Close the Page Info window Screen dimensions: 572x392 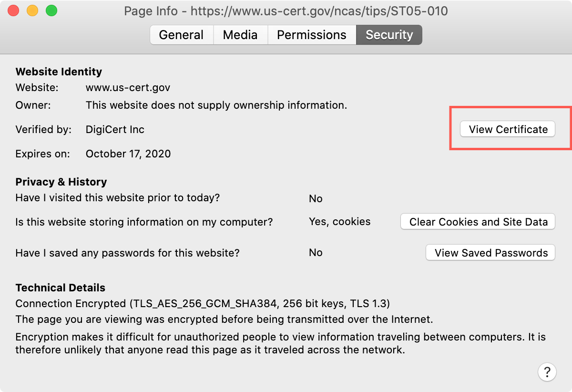(13, 10)
